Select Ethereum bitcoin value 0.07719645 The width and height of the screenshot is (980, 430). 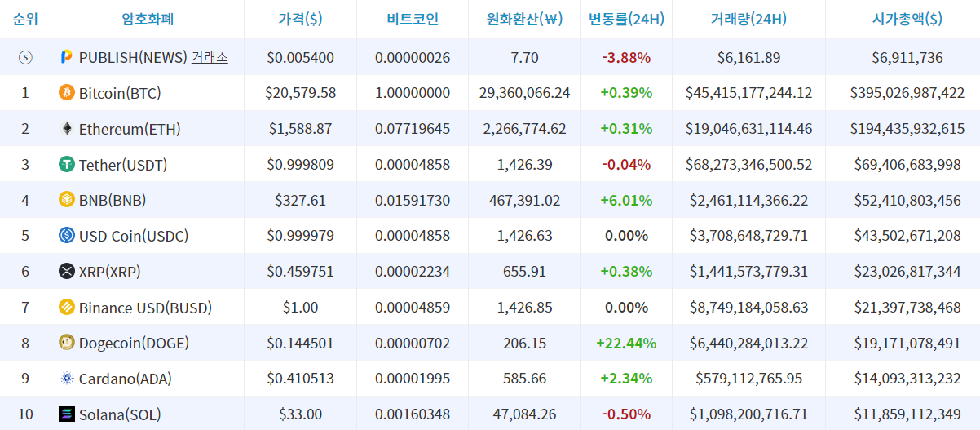click(x=413, y=129)
